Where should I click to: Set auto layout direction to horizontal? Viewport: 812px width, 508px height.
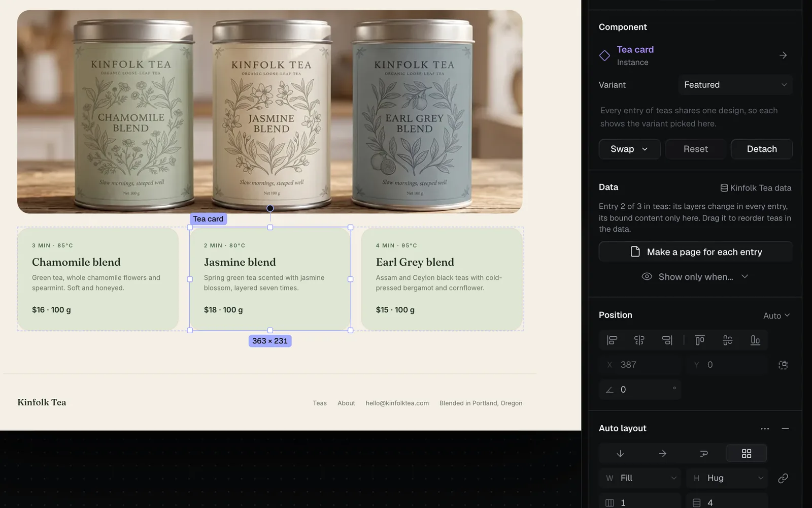(662, 454)
